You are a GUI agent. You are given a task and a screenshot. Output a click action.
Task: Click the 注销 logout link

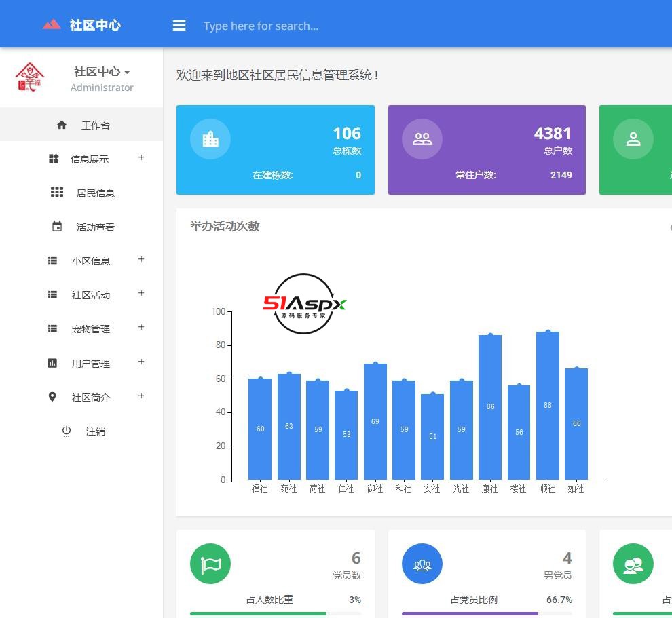pos(81,431)
